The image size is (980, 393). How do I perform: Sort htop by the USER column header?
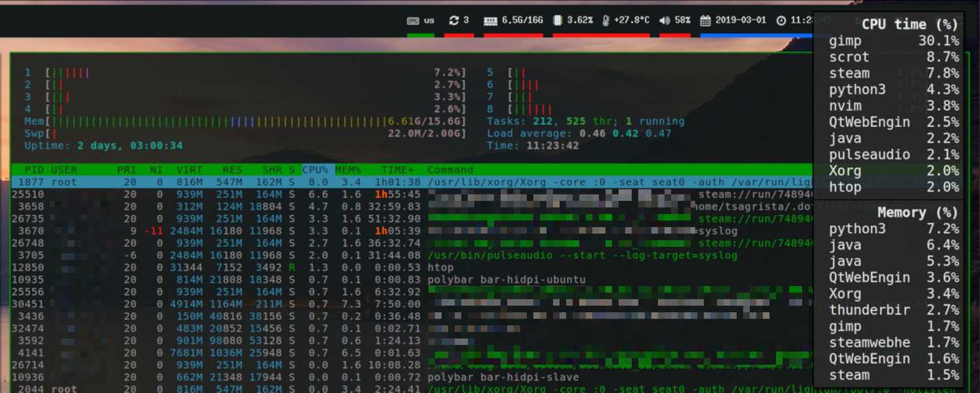point(64,170)
